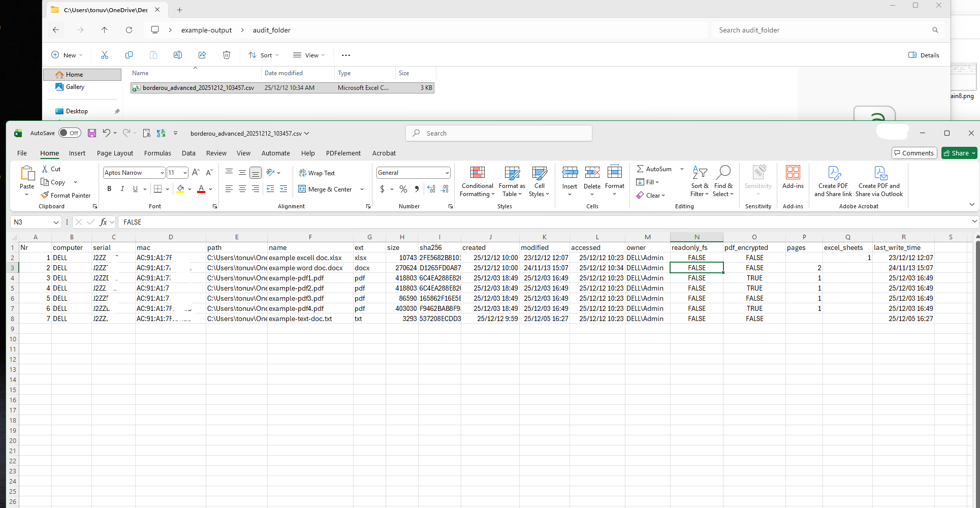
Task: Toggle AutoSave on
Action: click(x=70, y=133)
